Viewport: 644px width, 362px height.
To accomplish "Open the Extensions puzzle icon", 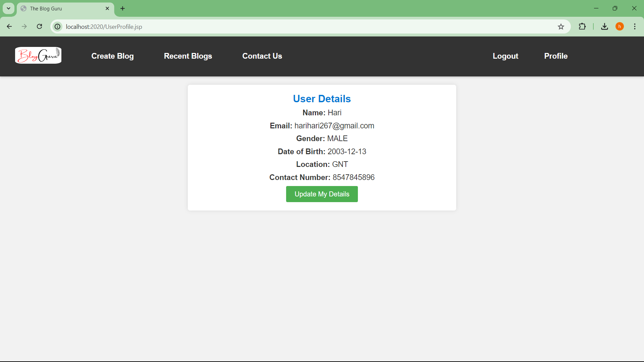I will point(582,26).
